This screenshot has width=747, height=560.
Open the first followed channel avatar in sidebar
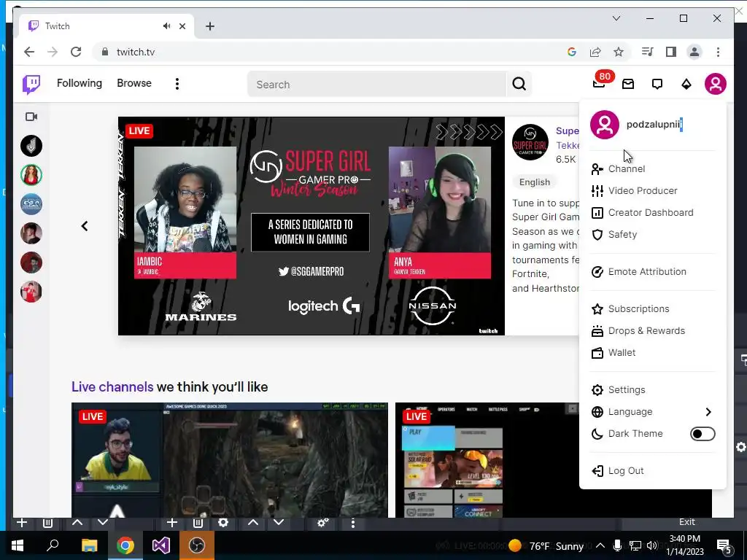point(31,146)
